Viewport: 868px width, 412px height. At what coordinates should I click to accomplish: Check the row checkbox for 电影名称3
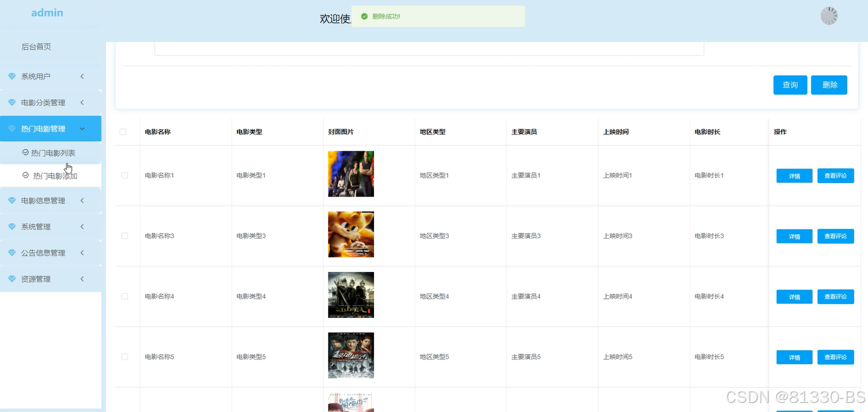[125, 236]
